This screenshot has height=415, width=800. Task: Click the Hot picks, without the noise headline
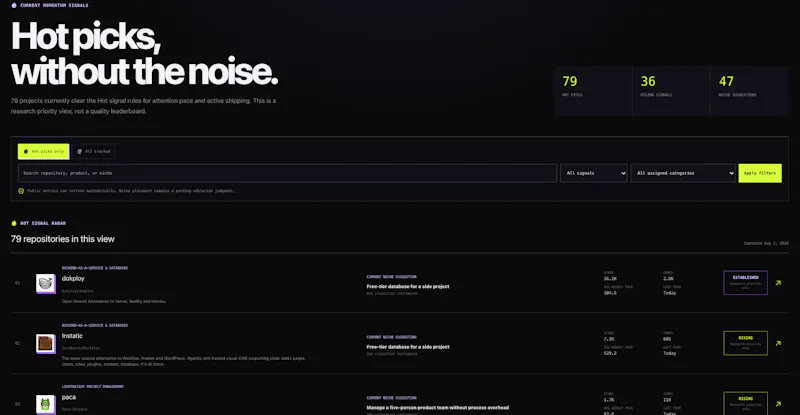(144, 54)
